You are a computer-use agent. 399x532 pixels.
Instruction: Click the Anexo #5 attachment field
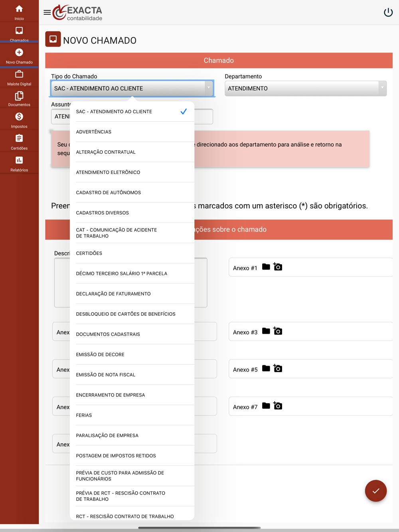click(311, 369)
